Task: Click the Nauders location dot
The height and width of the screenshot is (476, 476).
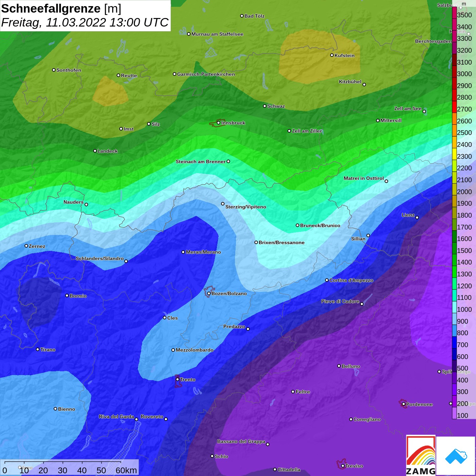Action: tap(86, 205)
